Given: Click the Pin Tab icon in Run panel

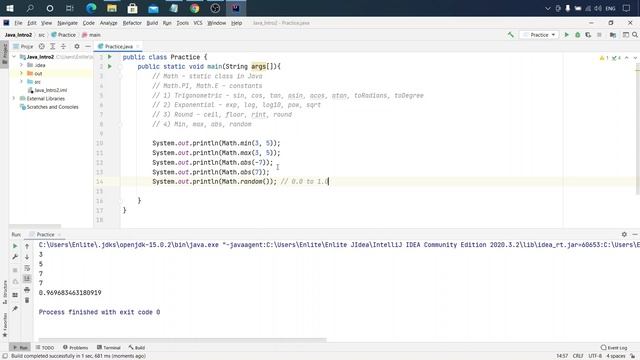Looking at the screenshot, I should pos(15,309).
